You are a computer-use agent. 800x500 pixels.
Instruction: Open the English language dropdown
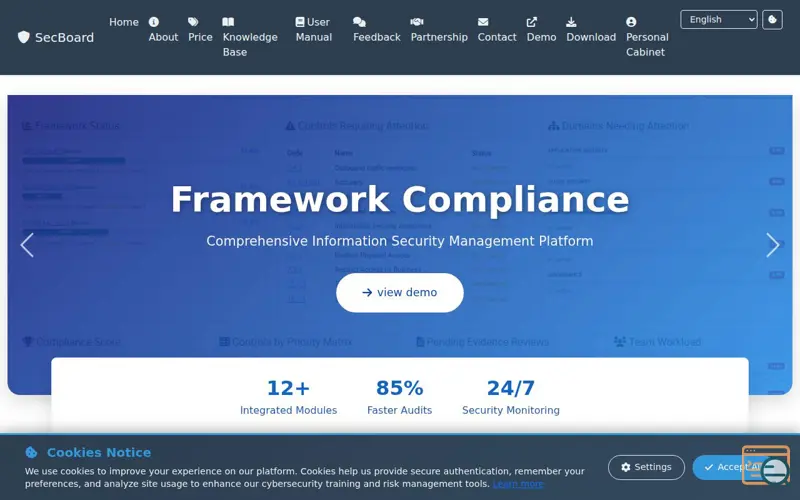point(718,20)
